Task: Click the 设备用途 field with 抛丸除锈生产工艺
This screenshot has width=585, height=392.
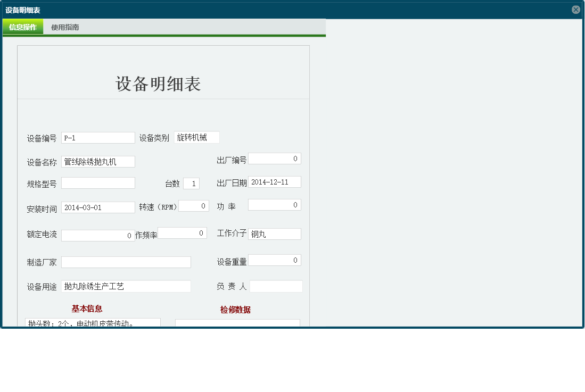Action: 126,286
